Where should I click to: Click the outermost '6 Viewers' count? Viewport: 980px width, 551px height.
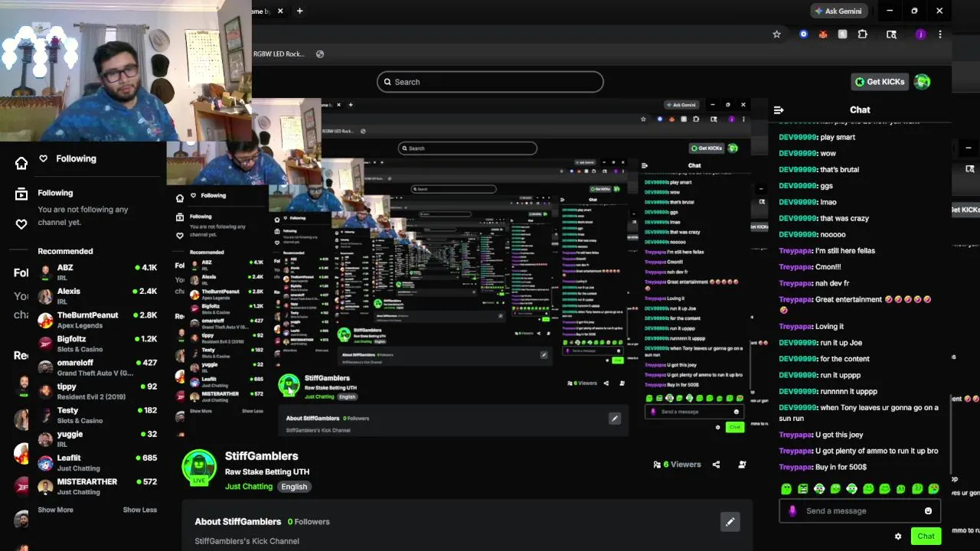[677, 465]
